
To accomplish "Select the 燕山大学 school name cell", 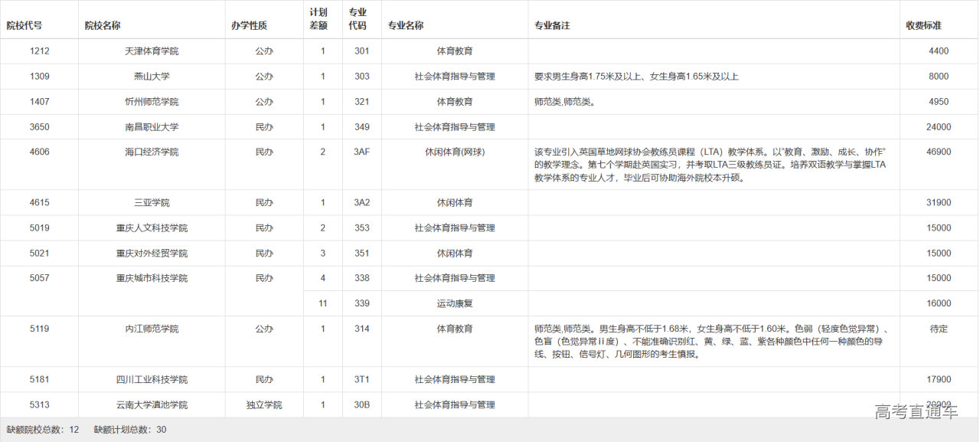I will [152, 77].
